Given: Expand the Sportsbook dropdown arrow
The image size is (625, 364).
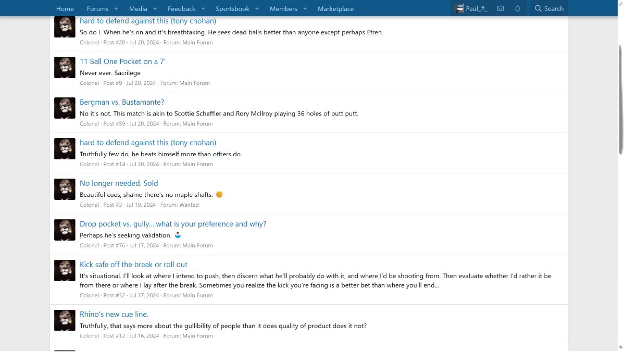Looking at the screenshot, I should pyautogui.click(x=257, y=9).
